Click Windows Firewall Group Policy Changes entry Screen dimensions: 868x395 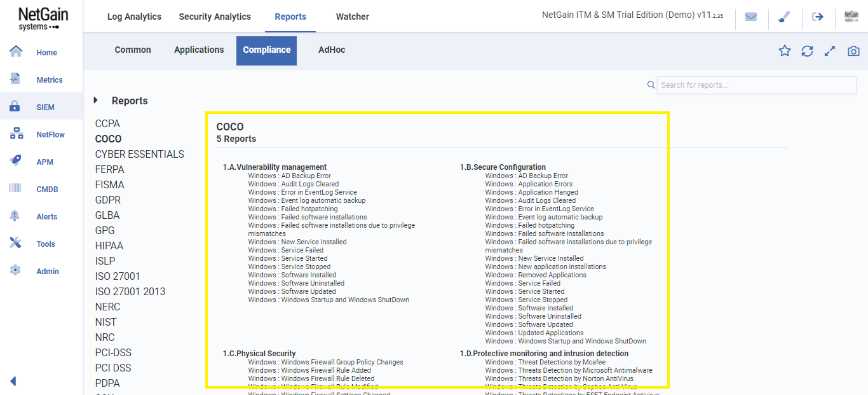pyautogui.click(x=326, y=362)
